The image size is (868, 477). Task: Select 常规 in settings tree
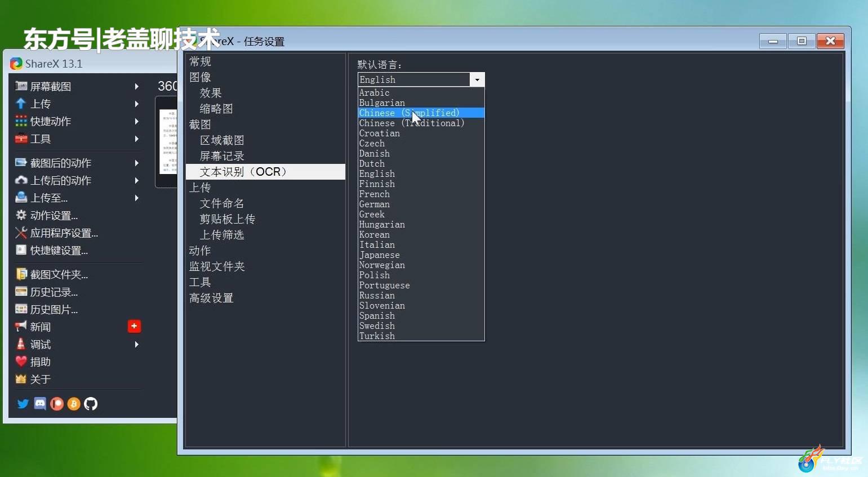(200, 61)
